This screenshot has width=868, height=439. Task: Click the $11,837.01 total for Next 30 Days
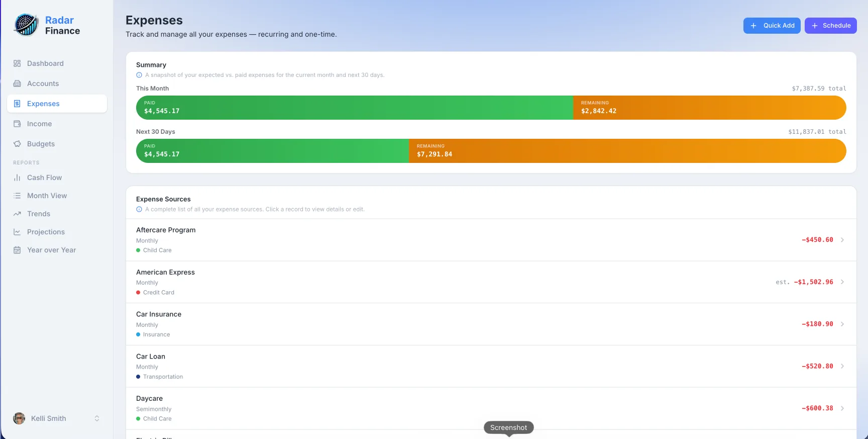coord(817,132)
